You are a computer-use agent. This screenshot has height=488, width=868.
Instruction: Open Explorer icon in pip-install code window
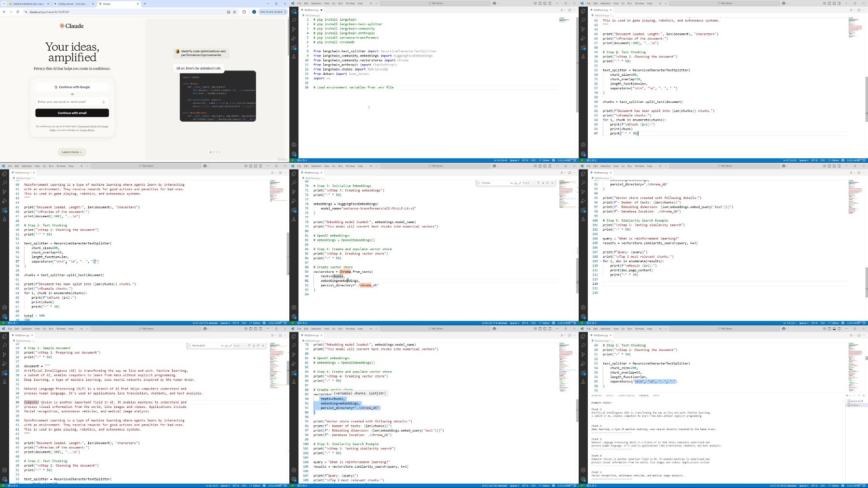coord(294,11)
